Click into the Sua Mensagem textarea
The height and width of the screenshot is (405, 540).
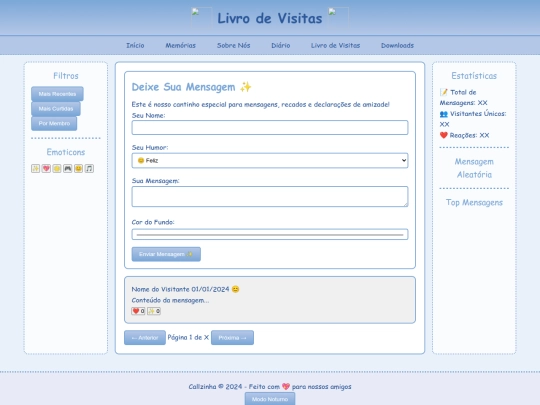270,197
